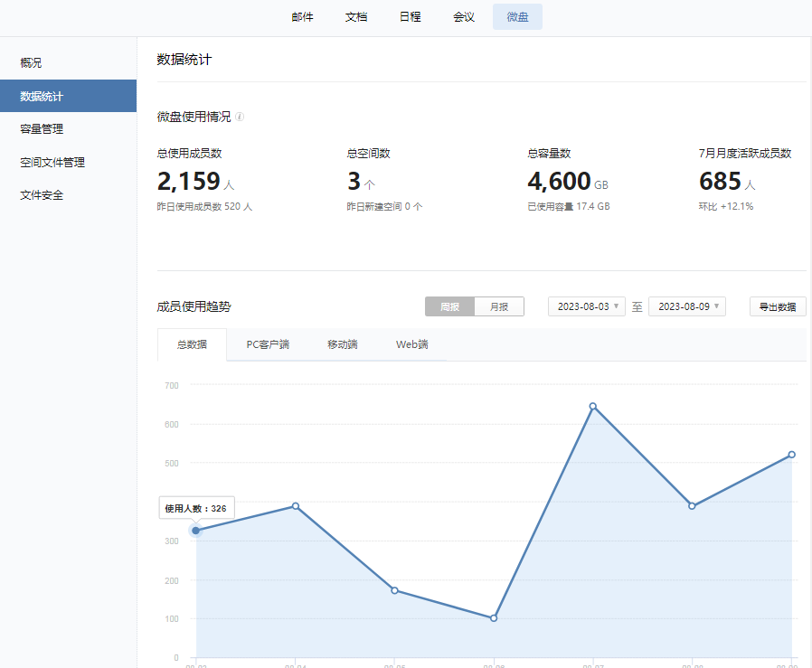The image size is (812, 668).
Task: Select the highest data point on the chart
Action: (592, 408)
